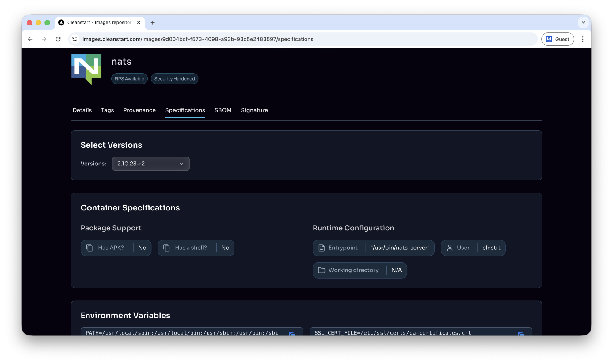This screenshot has width=613, height=364.
Task: Click the N/A working directory value
Action: pos(397,270)
